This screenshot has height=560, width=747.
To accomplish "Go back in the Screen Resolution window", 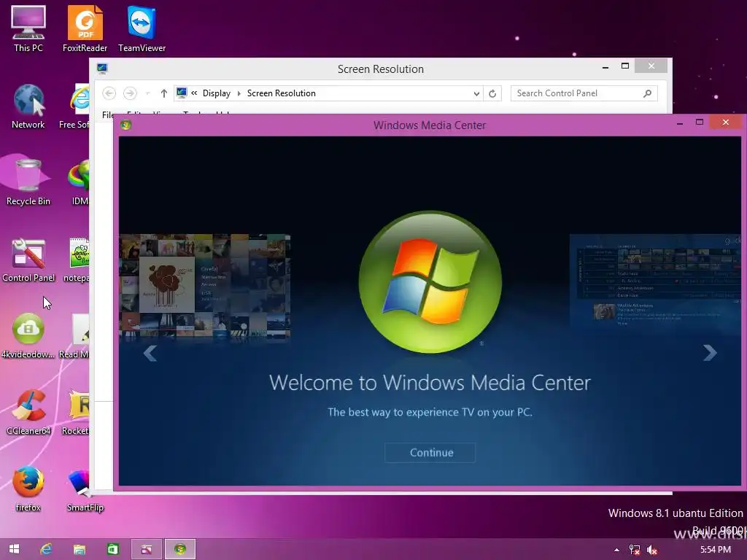I will (x=109, y=93).
